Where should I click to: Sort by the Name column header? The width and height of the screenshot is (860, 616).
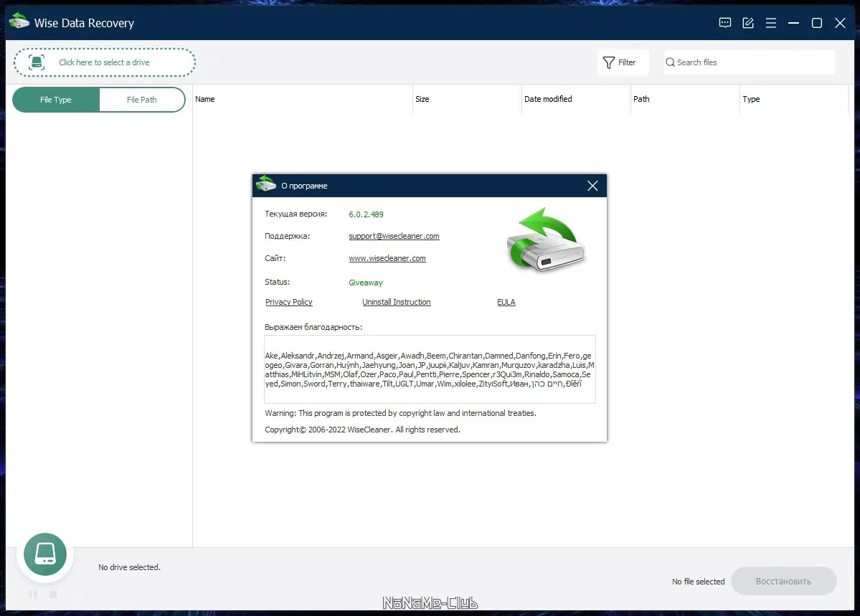click(x=303, y=99)
